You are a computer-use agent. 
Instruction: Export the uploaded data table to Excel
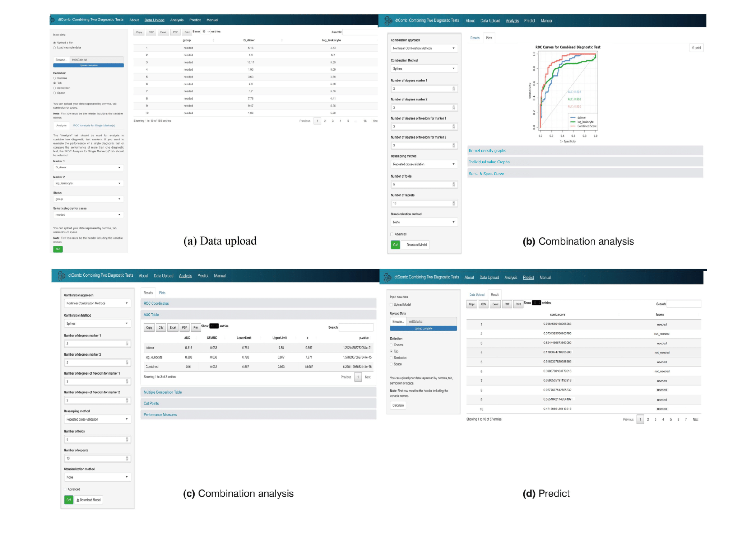click(163, 32)
